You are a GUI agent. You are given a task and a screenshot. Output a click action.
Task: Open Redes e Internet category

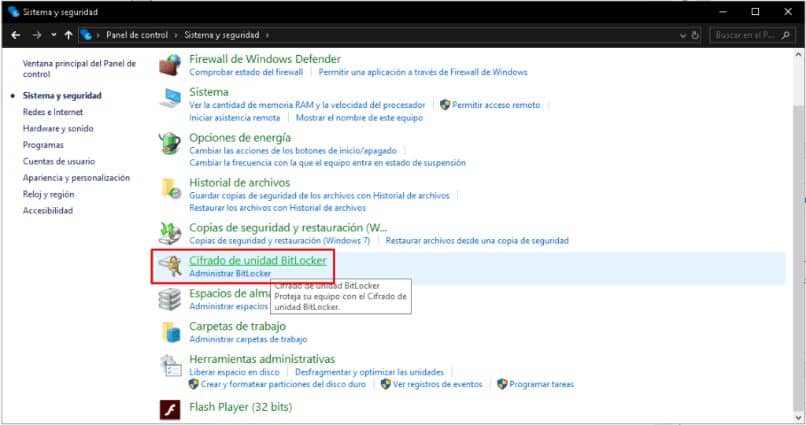(x=52, y=112)
